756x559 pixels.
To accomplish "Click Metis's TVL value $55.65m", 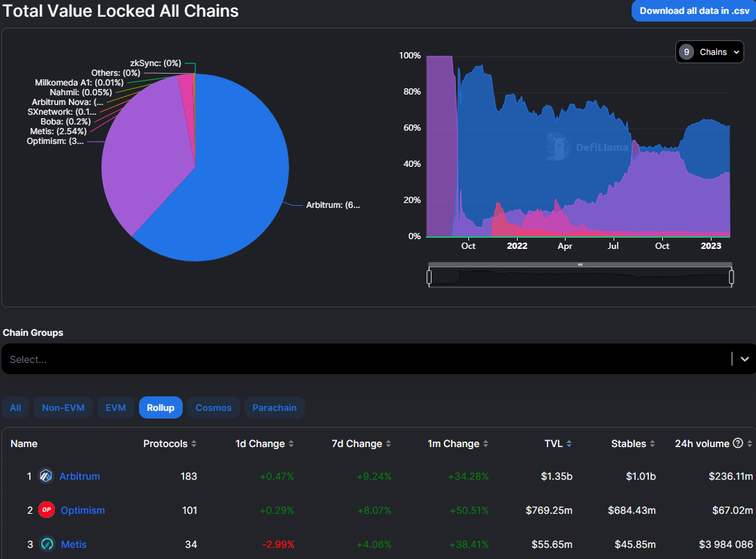I will (x=552, y=544).
